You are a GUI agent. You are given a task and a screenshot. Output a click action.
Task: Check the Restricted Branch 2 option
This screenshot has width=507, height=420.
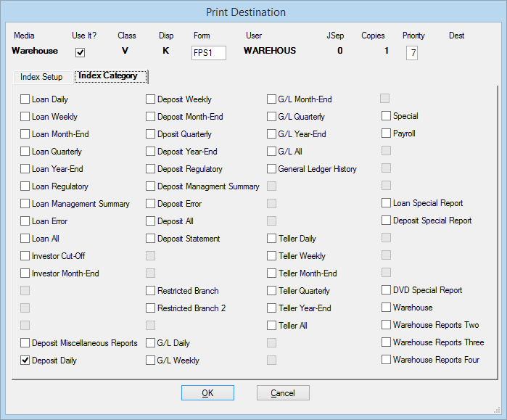click(151, 308)
